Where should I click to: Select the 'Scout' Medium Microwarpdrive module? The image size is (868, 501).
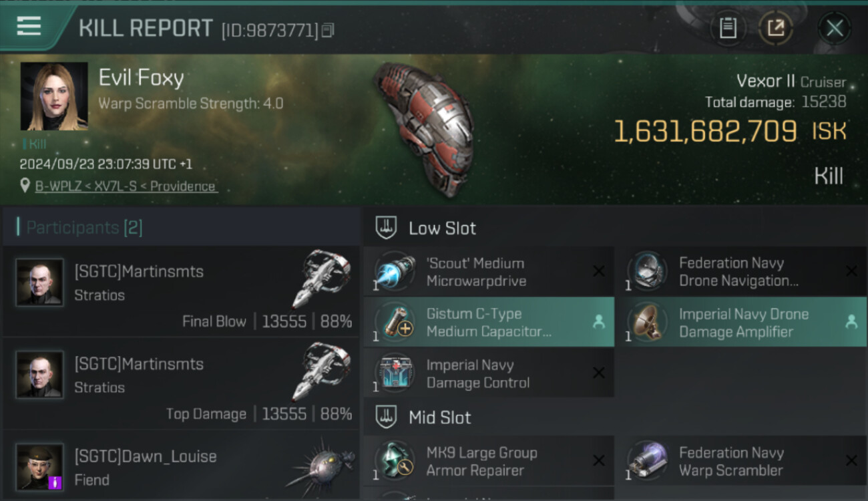[x=488, y=272]
